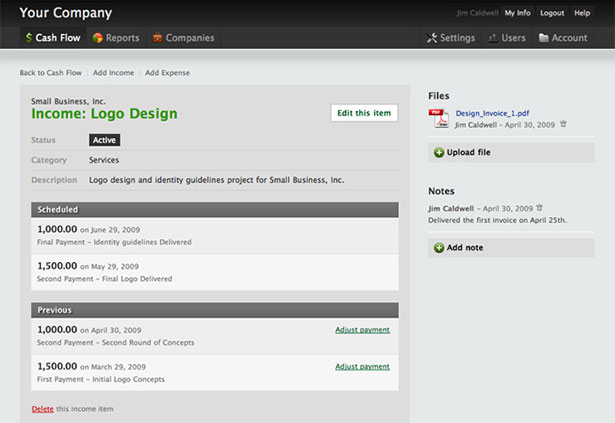Click the note text Delivered the first invoice
Screen dimensions: 615x423
click(497, 220)
